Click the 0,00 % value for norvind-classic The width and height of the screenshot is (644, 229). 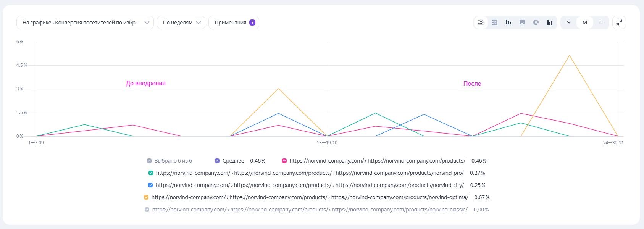click(x=481, y=210)
